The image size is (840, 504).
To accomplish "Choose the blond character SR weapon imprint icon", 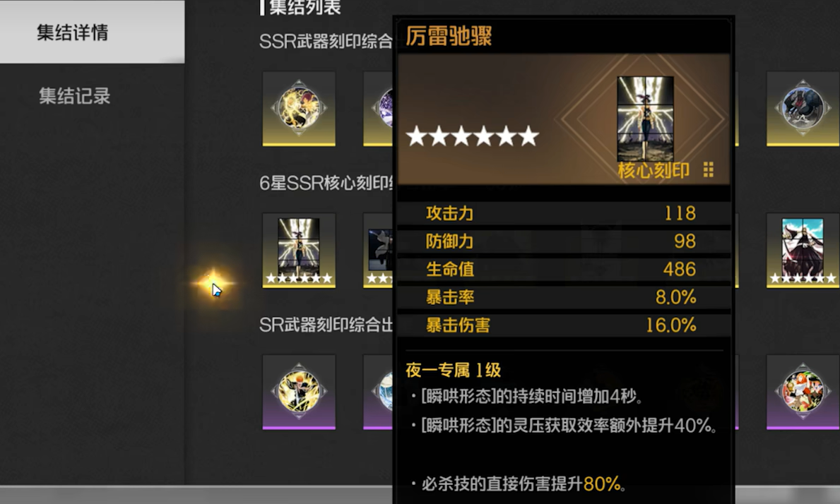I will tap(299, 392).
